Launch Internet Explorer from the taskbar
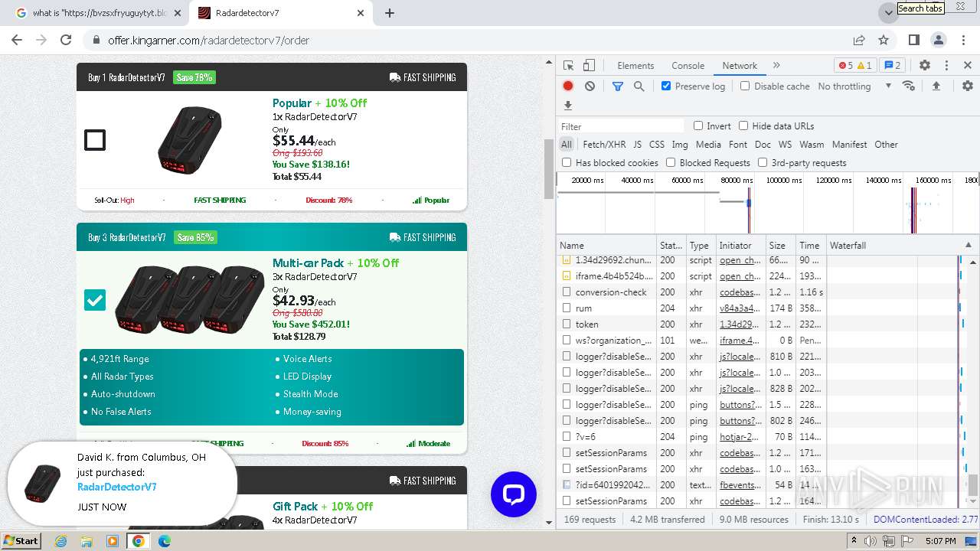Image resolution: width=980 pixels, height=551 pixels. 61,541
